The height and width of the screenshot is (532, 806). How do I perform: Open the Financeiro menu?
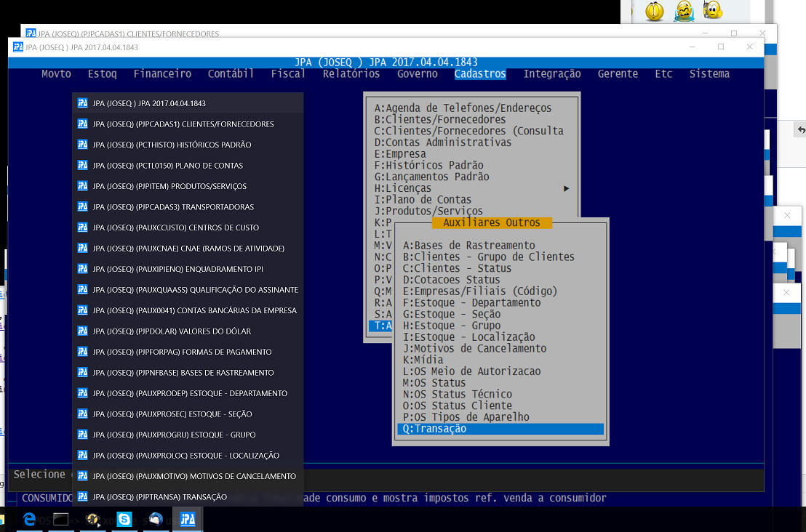[x=162, y=74]
